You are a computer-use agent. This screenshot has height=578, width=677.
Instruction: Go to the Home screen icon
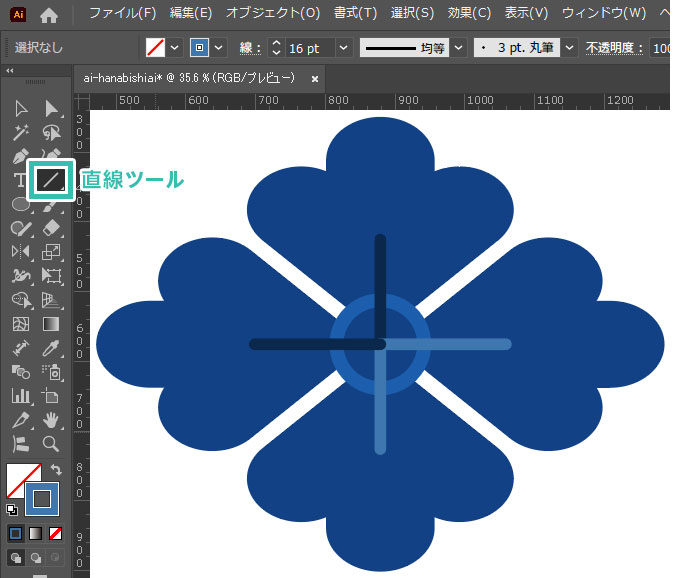click(49, 14)
